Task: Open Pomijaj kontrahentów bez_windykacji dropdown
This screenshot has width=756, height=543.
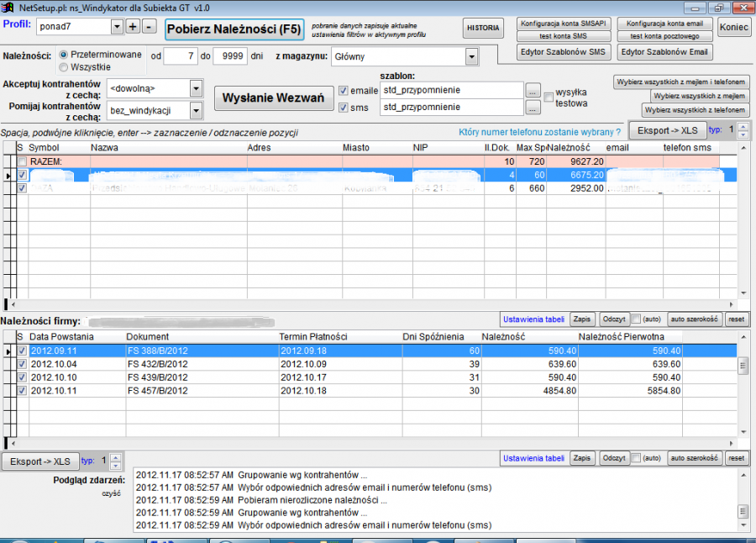Action: 196,111
